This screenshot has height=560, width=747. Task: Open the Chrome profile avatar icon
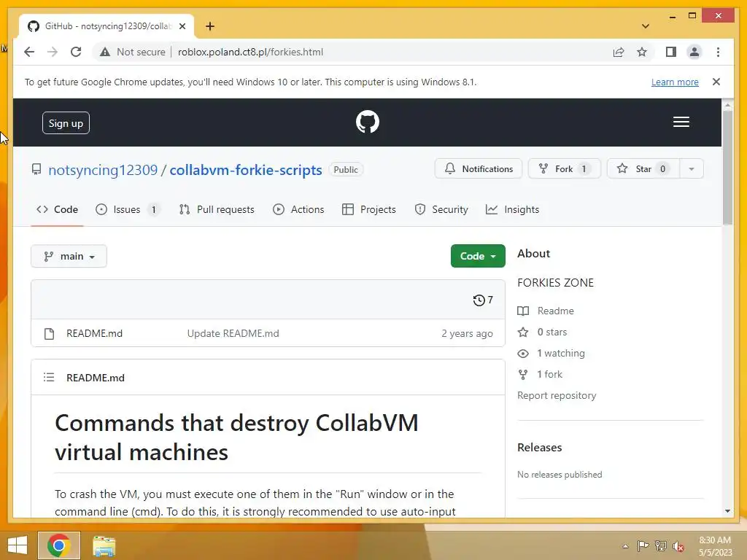pos(694,52)
